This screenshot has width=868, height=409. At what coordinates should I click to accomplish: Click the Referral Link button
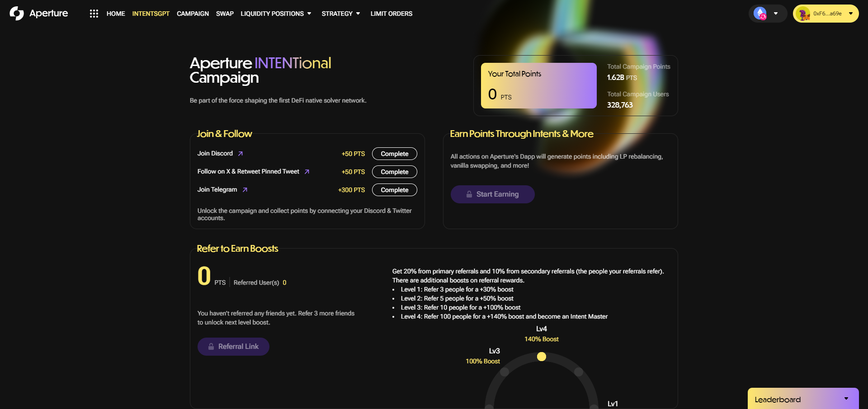click(233, 347)
